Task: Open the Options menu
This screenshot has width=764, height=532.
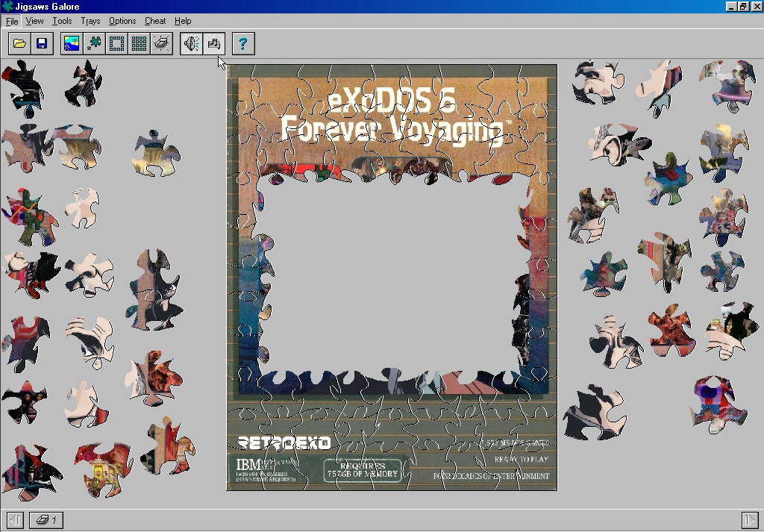Action: pos(122,21)
